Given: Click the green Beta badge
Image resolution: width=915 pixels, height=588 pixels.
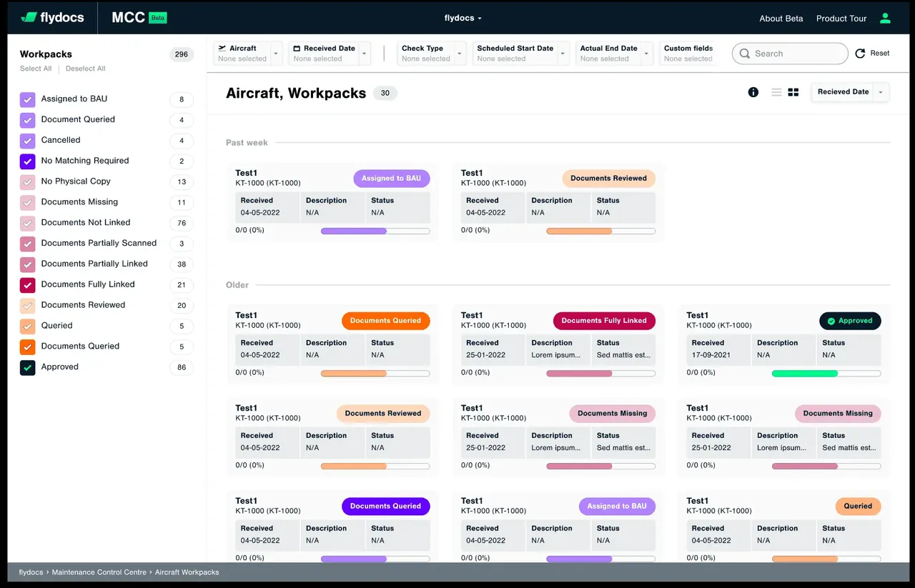Looking at the screenshot, I should [157, 18].
